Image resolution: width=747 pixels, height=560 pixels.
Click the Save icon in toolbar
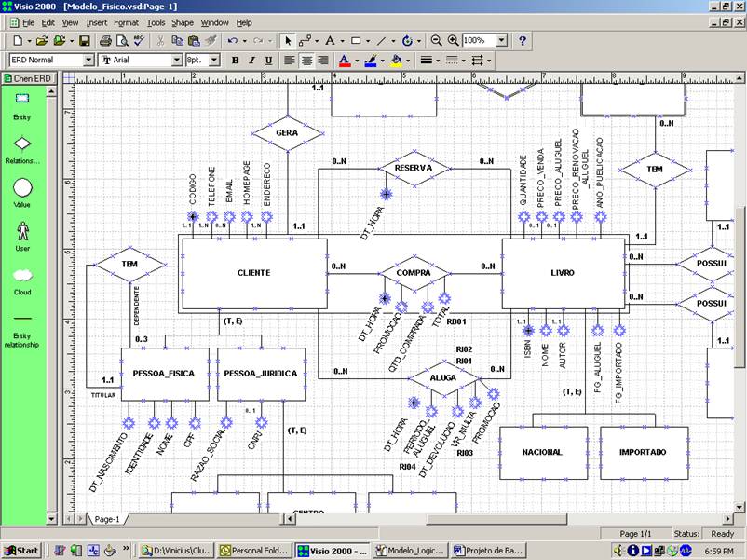85,41
